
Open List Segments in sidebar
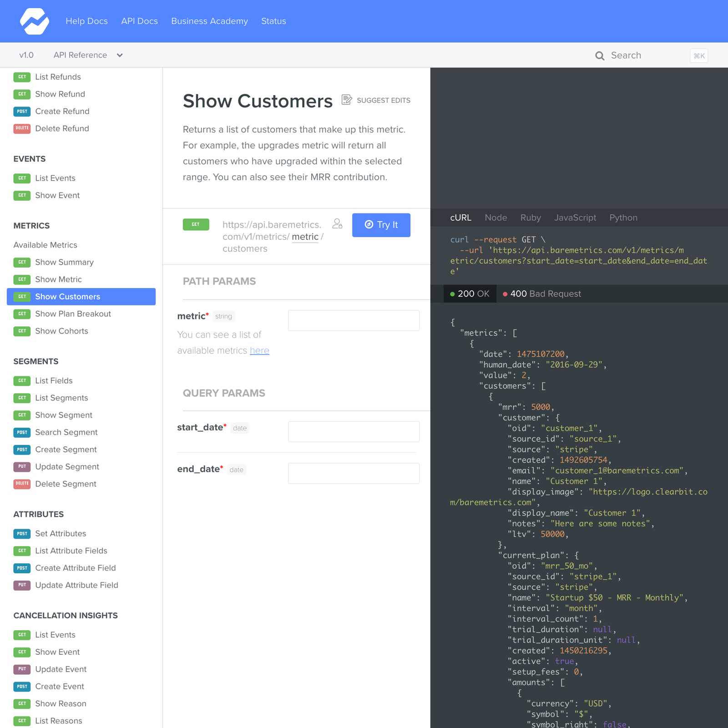[61, 398]
